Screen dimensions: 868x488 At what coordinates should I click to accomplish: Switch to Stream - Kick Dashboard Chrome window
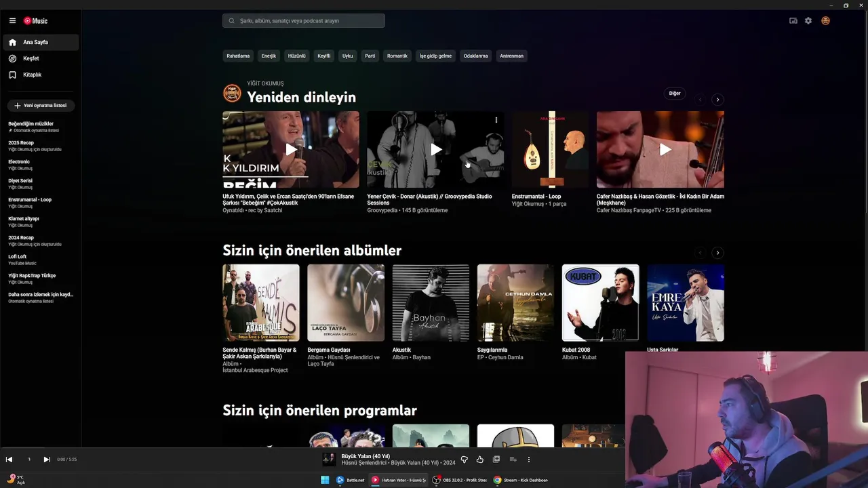[x=521, y=480]
